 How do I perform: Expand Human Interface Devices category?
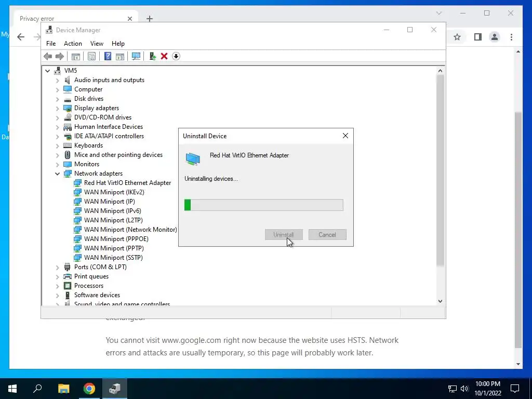57,127
